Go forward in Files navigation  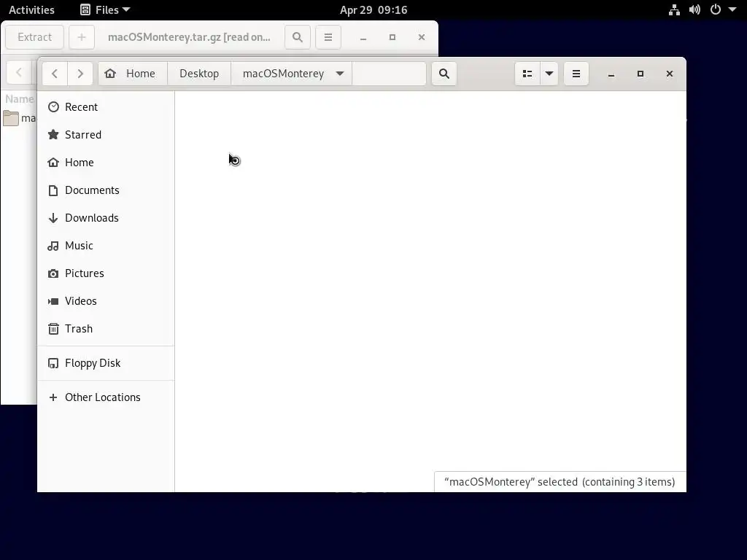[80, 74]
